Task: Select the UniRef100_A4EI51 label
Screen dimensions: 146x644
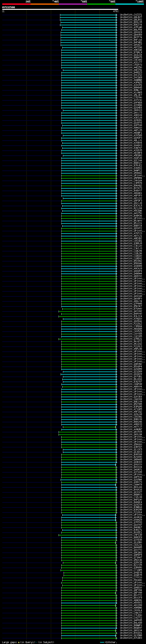Action: [x=131, y=70]
